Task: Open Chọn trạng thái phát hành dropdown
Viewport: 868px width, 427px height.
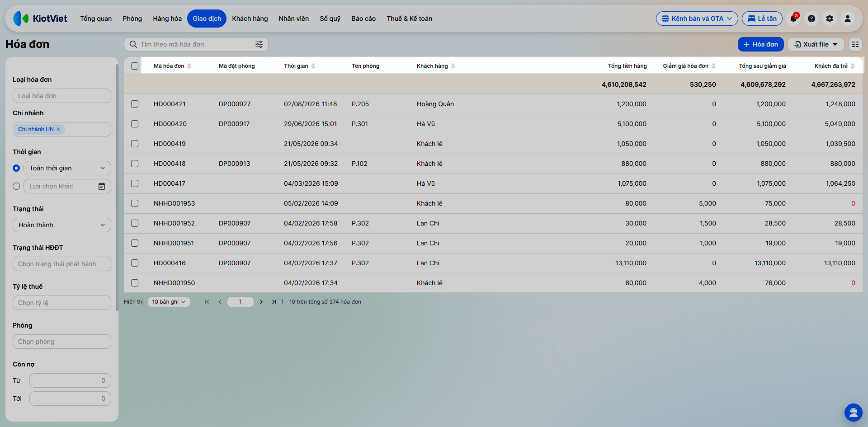Action: tap(62, 264)
